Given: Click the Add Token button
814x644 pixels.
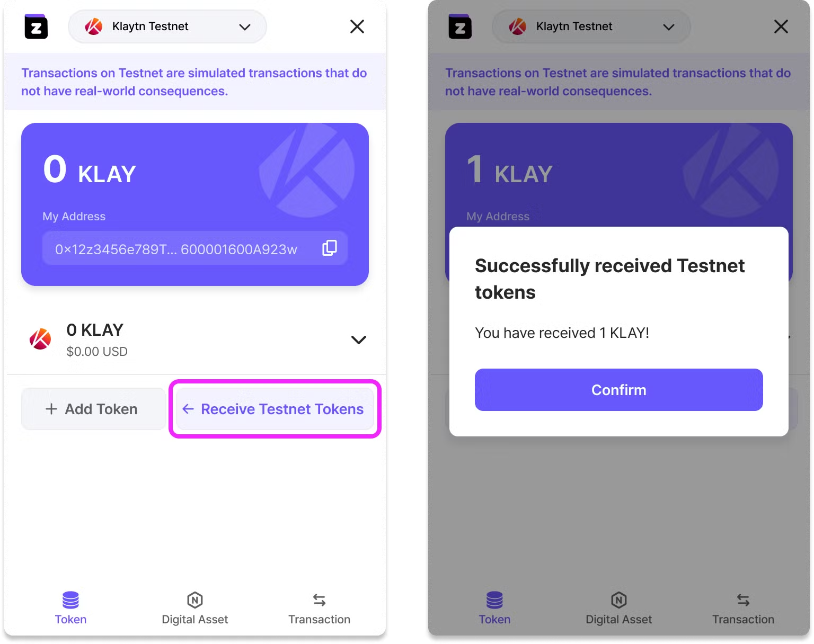Looking at the screenshot, I should tap(93, 409).
